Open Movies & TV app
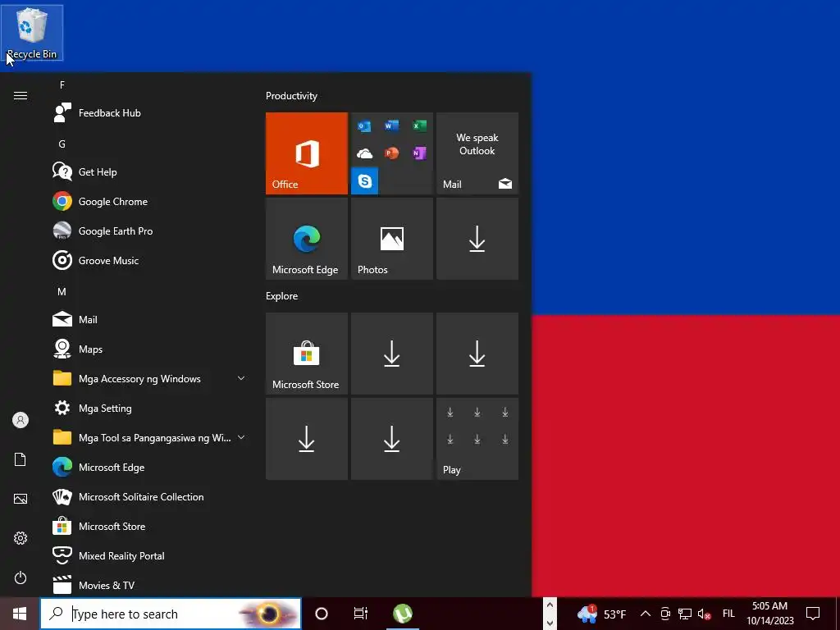Viewport: 840px width, 630px height. pyautogui.click(x=149, y=585)
